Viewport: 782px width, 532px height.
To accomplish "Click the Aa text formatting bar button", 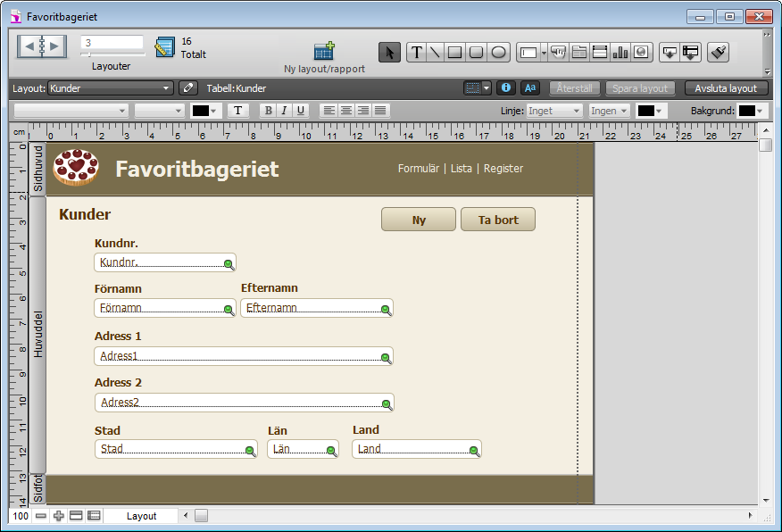I will click(530, 88).
